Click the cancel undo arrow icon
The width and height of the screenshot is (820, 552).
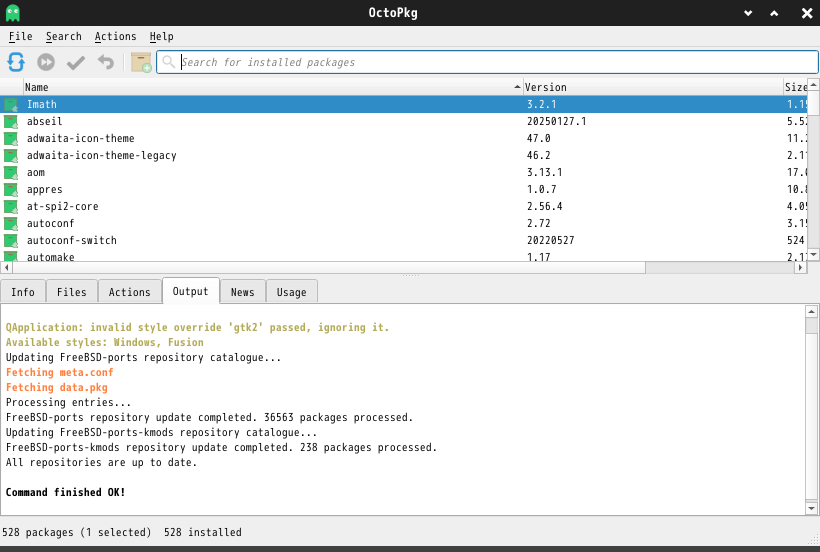point(106,62)
